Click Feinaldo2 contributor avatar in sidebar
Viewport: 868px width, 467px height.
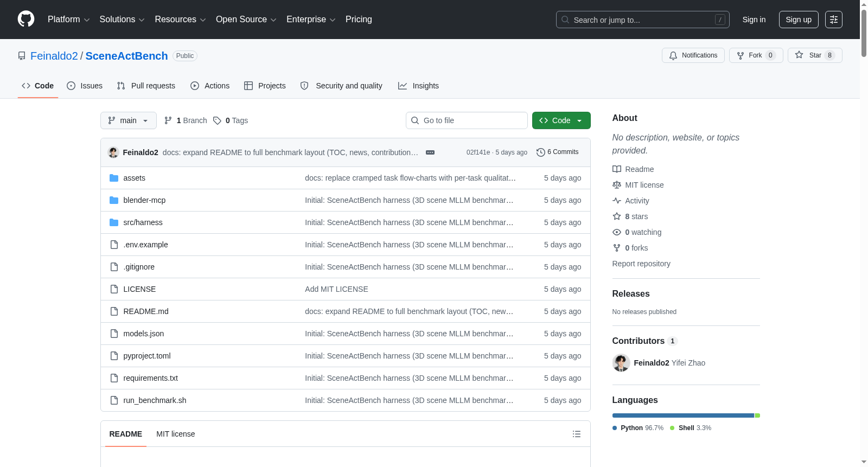coord(621,363)
